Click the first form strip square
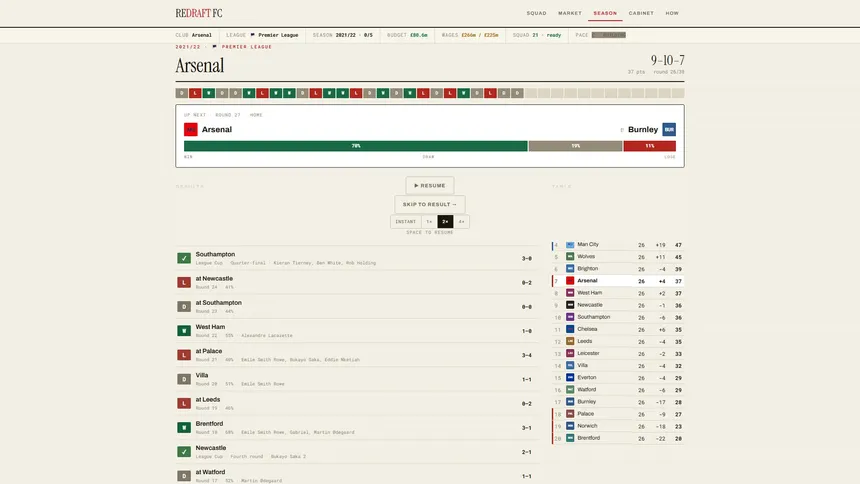 click(x=182, y=93)
